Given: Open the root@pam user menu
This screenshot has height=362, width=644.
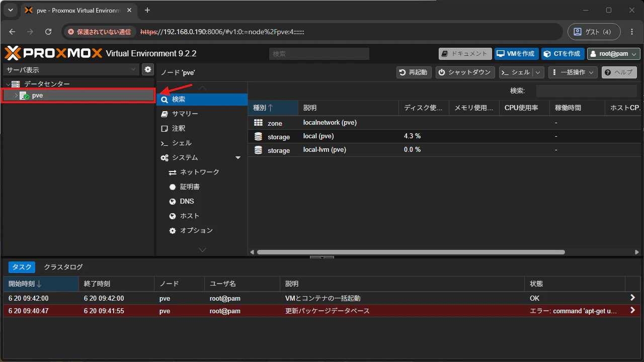Looking at the screenshot, I should [x=614, y=54].
